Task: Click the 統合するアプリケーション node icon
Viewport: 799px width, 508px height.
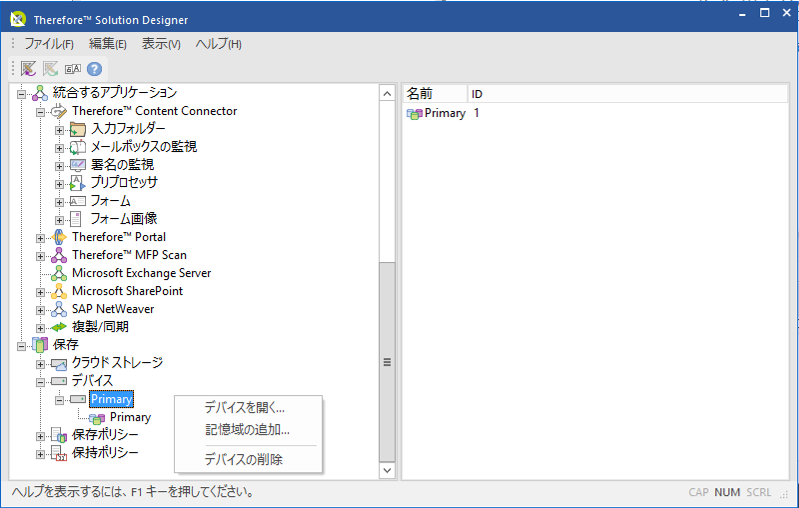Action: [40, 93]
